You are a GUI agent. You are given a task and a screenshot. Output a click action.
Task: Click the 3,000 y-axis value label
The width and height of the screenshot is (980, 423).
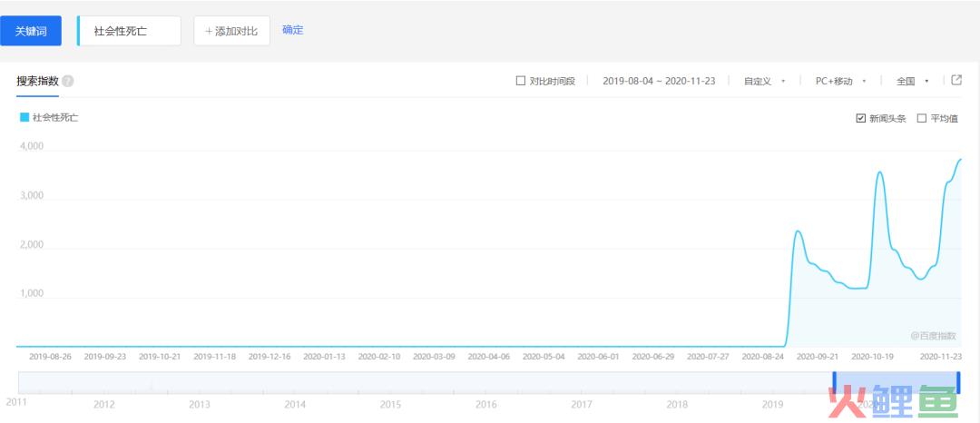point(32,195)
